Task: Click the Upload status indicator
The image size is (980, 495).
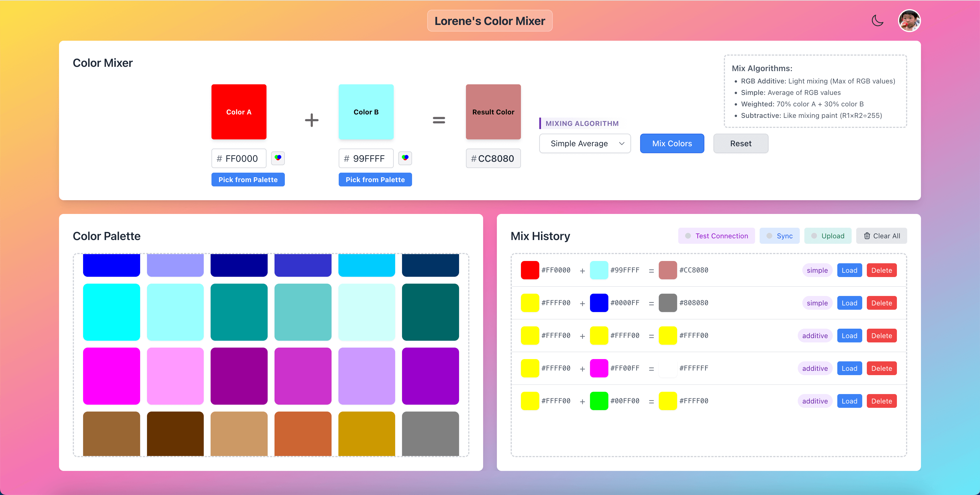Action: (814, 236)
